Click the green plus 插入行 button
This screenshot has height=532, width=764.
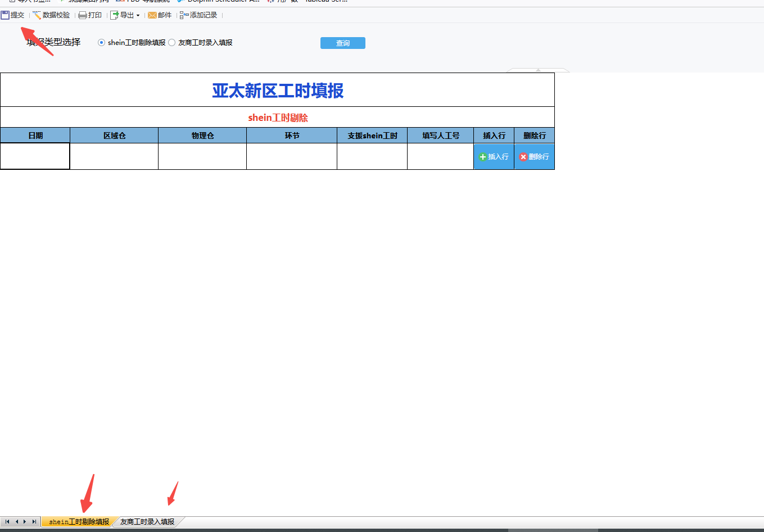[x=494, y=157]
